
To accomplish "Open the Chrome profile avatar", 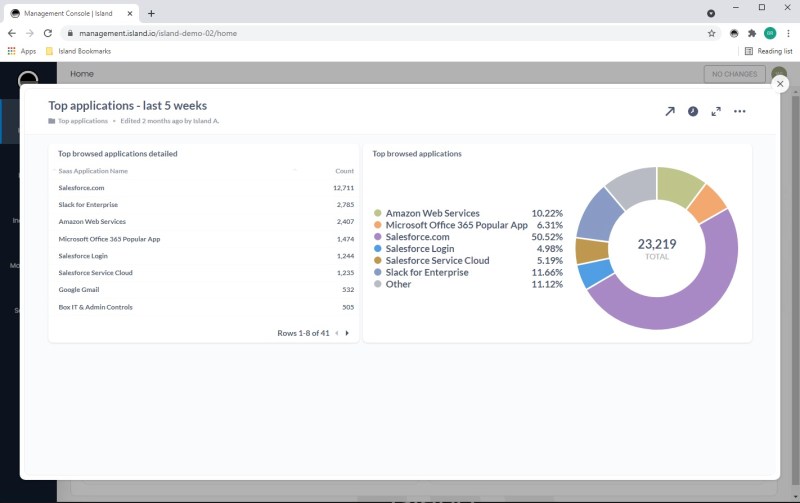I will click(x=770, y=33).
